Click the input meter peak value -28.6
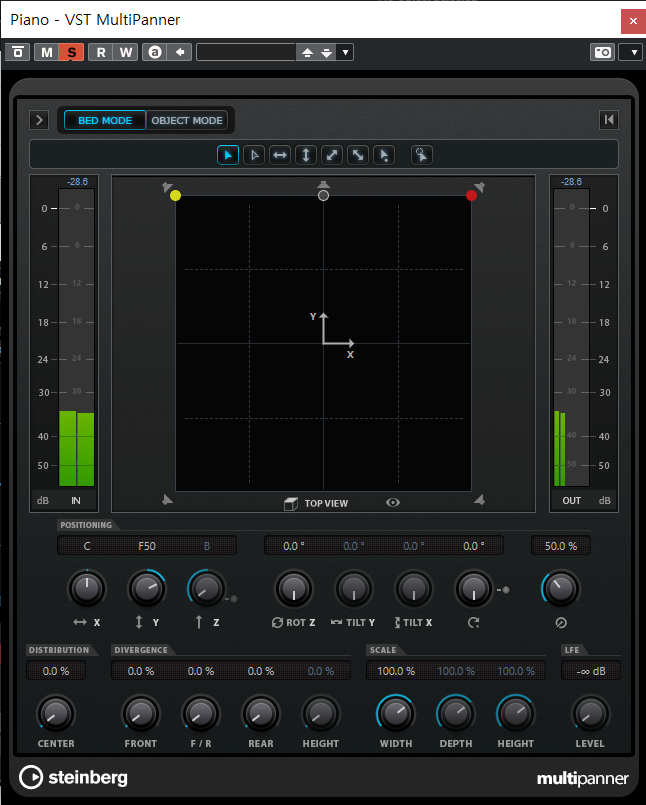The height and width of the screenshot is (805, 646). pyautogui.click(x=77, y=182)
